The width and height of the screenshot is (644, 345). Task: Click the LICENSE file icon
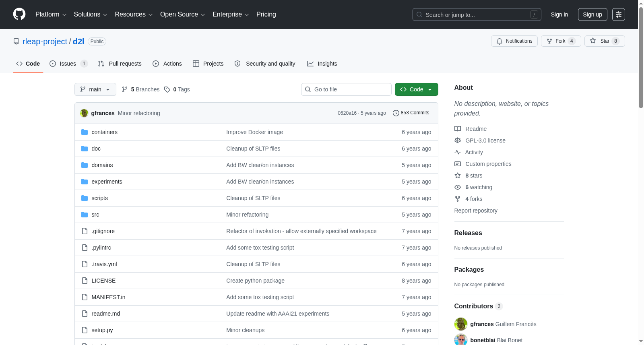85,281
